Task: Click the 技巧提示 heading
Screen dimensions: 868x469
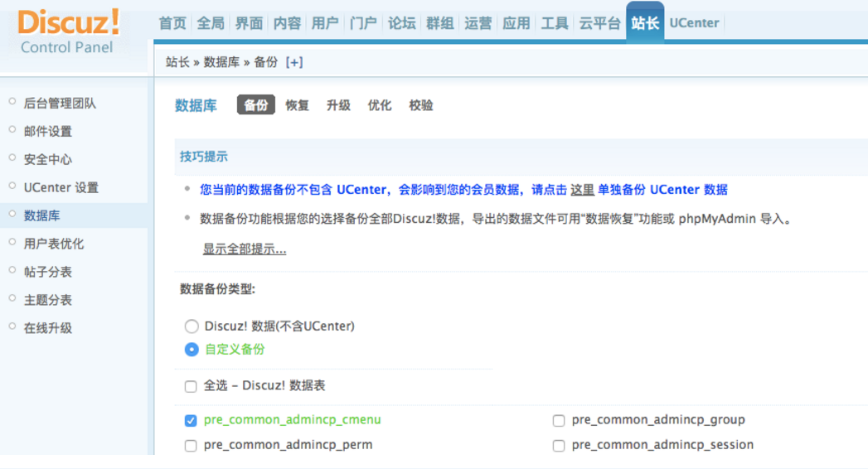Action: (204, 157)
